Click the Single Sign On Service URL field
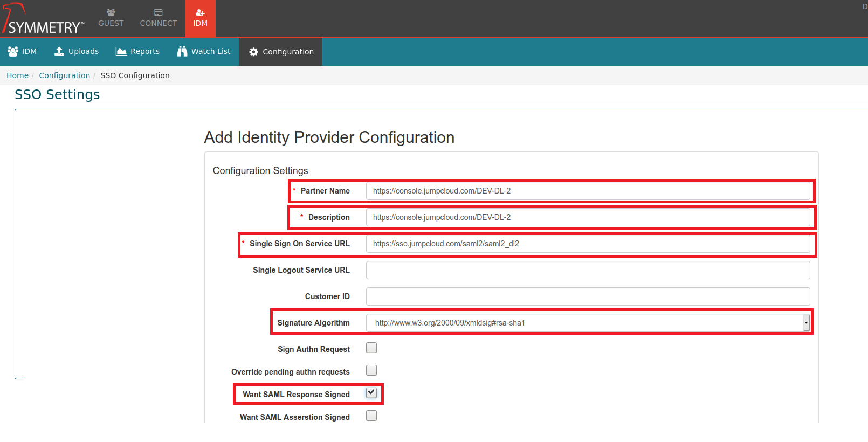The width and height of the screenshot is (868, 442). click(588, 244)
